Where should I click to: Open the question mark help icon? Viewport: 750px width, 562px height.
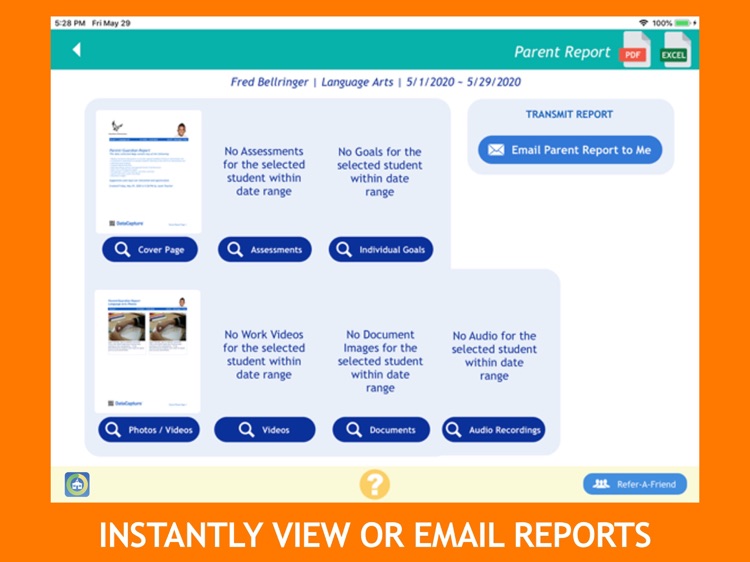(x=375, y=484)
